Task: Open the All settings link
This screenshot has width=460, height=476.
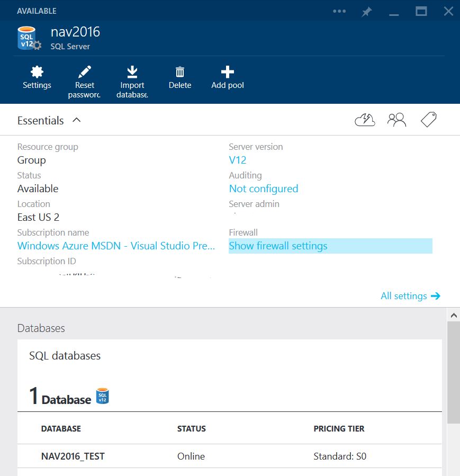Action: click(x=404, y=295)
